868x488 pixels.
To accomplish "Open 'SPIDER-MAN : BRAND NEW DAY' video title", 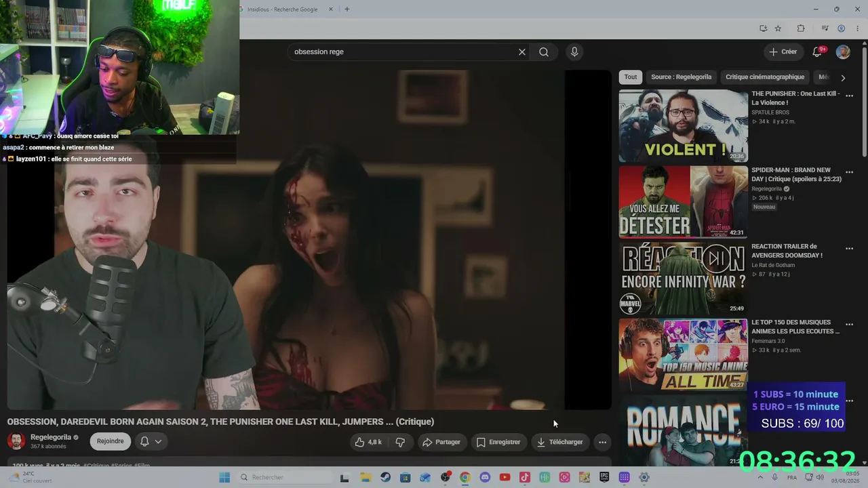I will point(796,175).
